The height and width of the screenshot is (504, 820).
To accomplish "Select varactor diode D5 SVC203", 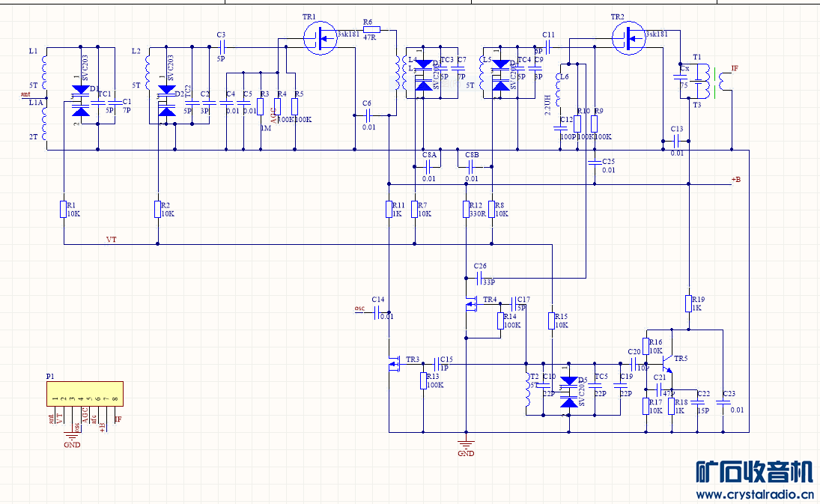I will pyautogui.click(x=569, y=392).
